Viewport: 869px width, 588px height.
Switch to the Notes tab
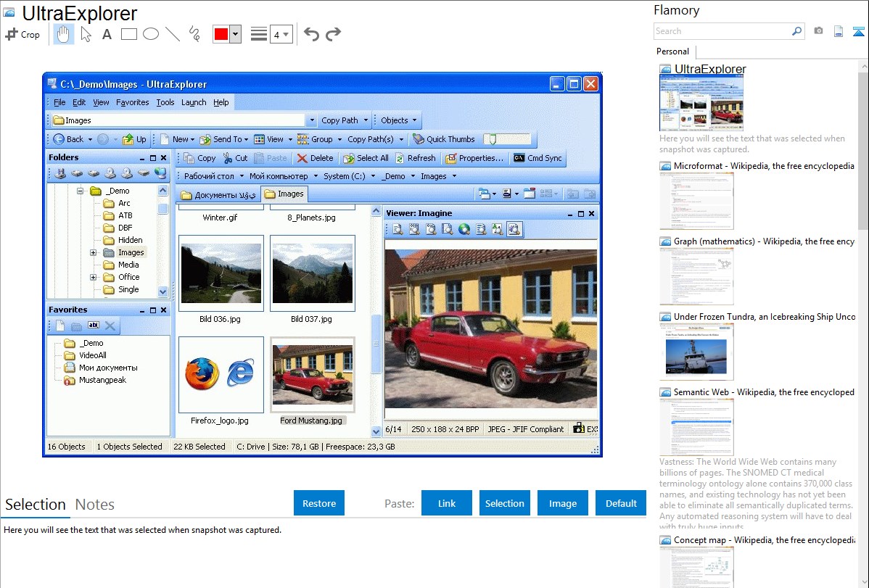tap(95, 505)
